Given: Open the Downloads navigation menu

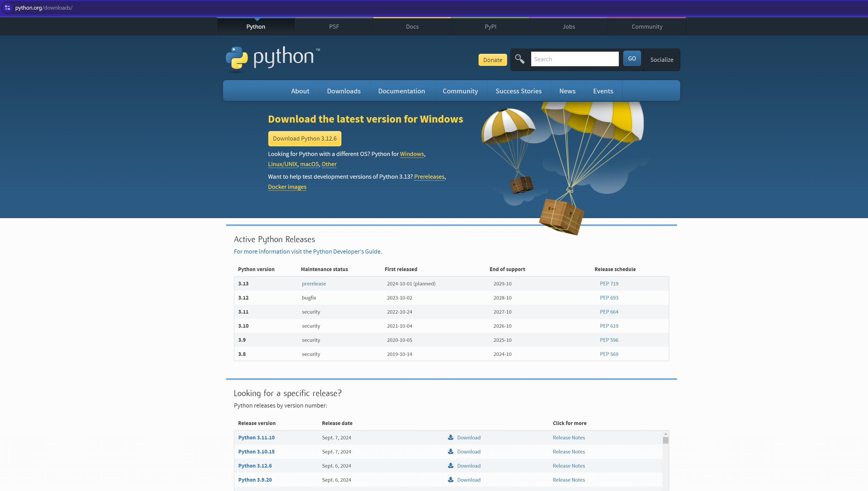Looking at the screenshot, I should click(x=343, y=91).
